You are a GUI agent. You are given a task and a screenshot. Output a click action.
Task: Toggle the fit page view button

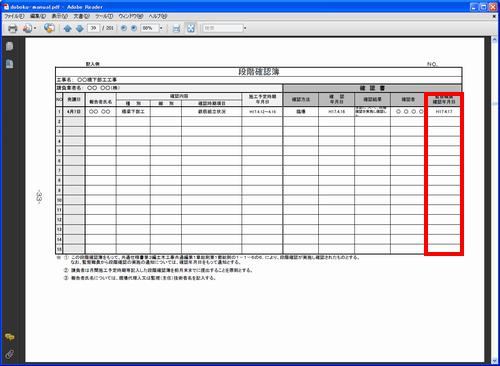click(191, 28)
